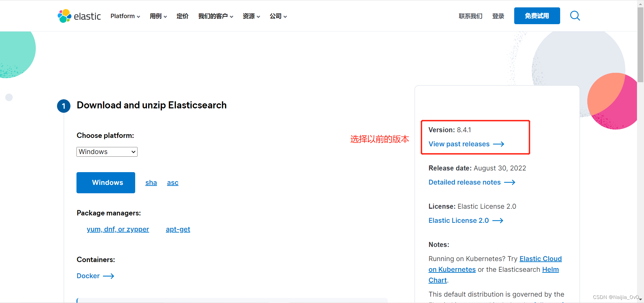This screenshot has width=644, height=303.
Task: Open the sha checksum link
Action: click(x=151, y=183)
